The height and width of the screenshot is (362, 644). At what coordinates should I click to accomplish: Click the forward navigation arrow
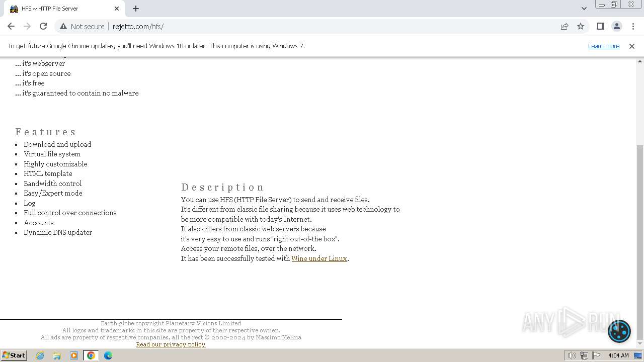click(x=27, y=26)
